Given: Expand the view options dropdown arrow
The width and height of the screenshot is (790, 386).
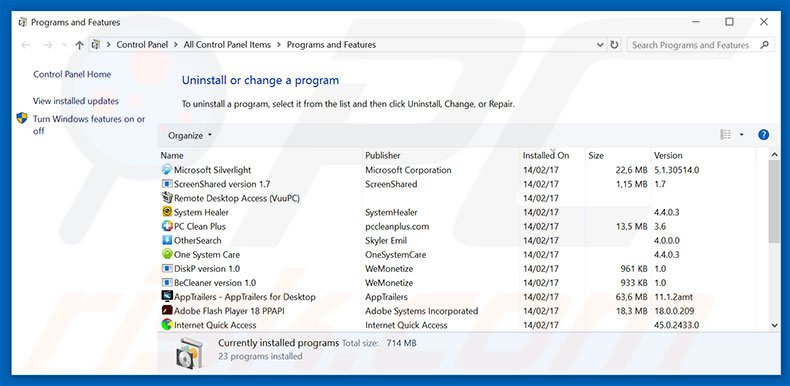Looking at the screenshot, I should click(741, 135).
